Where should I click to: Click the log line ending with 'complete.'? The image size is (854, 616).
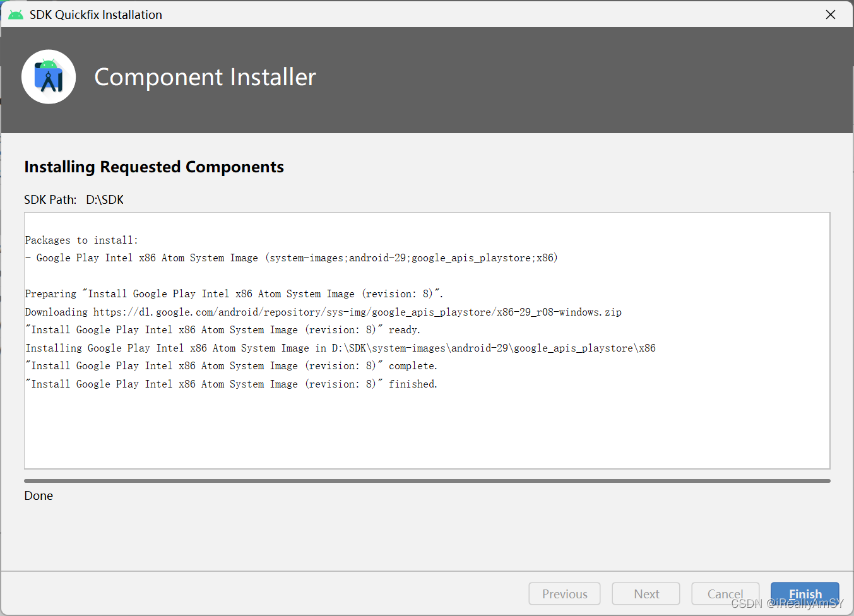tap(231, 365)
